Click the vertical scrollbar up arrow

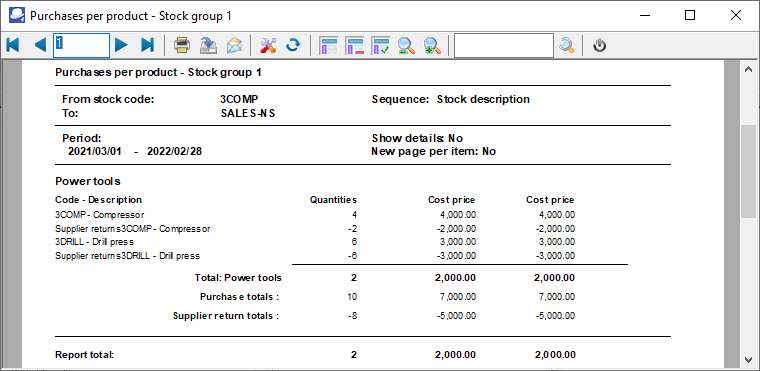(x=748, y=70)
